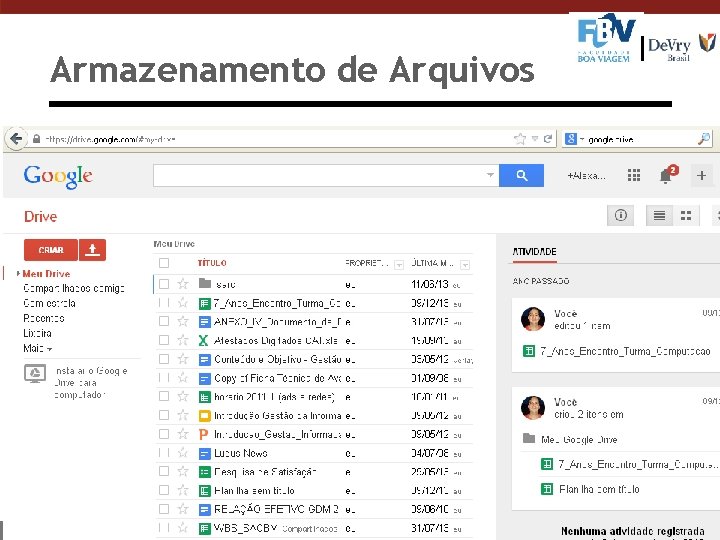720x540 pixels.
Task: Click Meu Google Drive folder icon in activity
Action: coord(529,439)
